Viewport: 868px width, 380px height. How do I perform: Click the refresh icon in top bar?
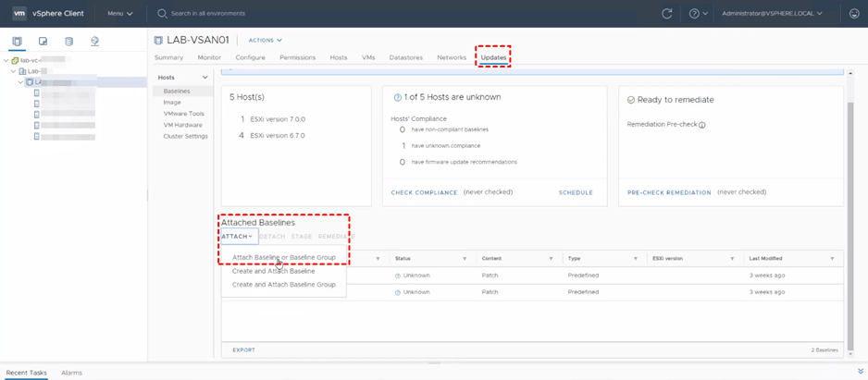click(666, 14)
